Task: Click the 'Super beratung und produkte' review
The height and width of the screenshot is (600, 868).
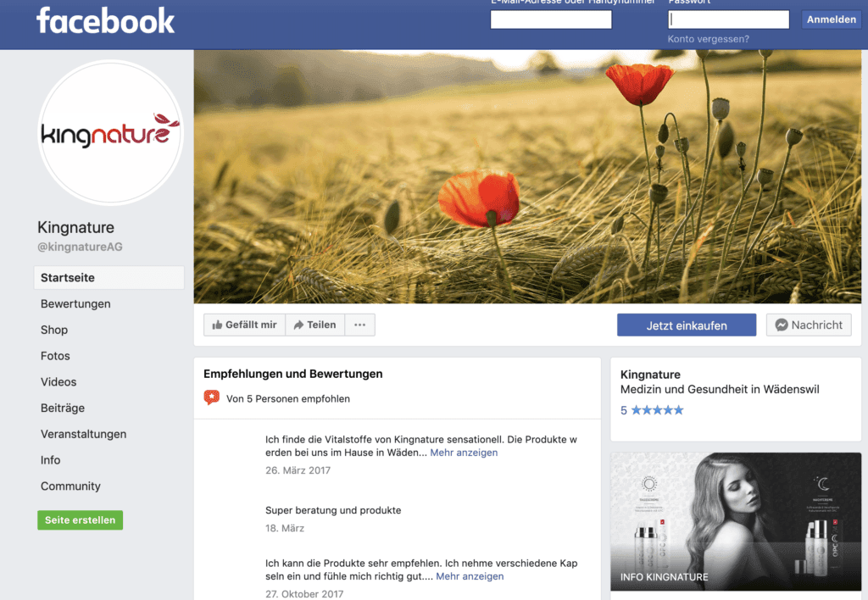Action: (333, 510)
